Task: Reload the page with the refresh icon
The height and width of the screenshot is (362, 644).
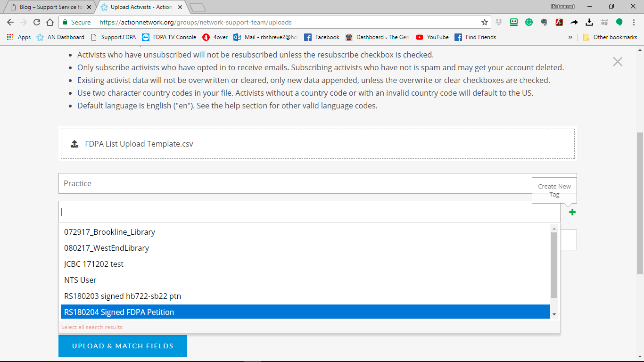Action: 37,22
